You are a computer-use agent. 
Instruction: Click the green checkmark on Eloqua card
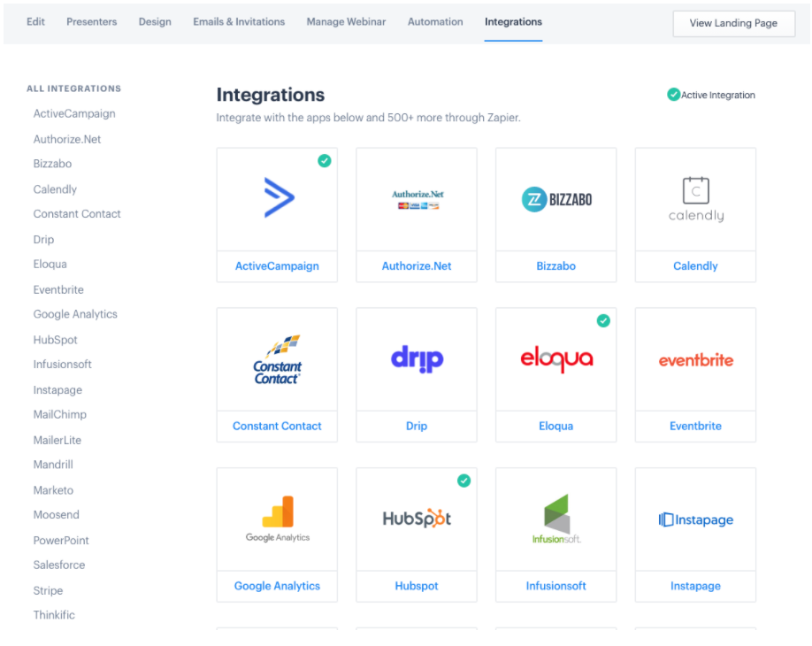(x=603, y=320)
